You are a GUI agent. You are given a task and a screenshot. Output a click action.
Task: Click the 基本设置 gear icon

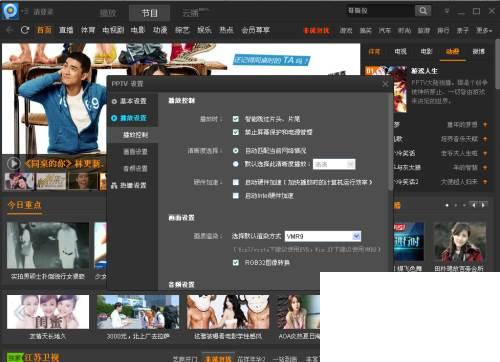point(114,101)
